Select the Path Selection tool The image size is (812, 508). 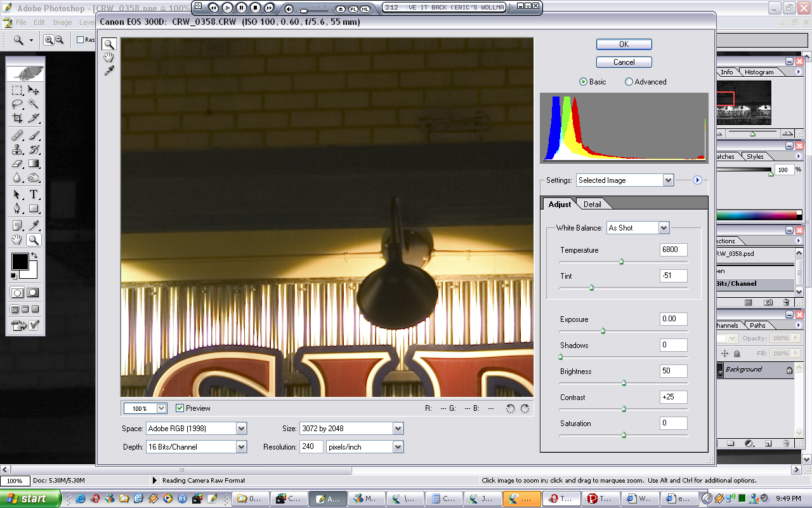18,194
